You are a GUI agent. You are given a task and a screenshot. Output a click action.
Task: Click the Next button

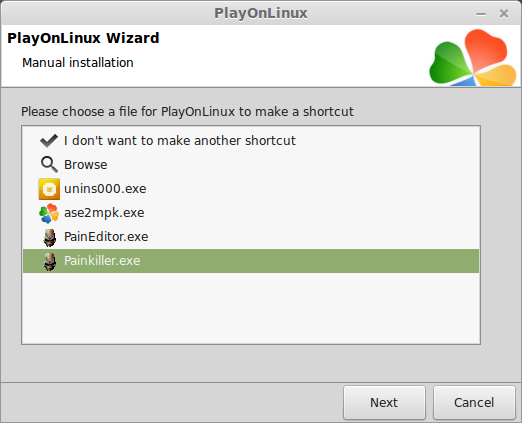tap(384, 403)
